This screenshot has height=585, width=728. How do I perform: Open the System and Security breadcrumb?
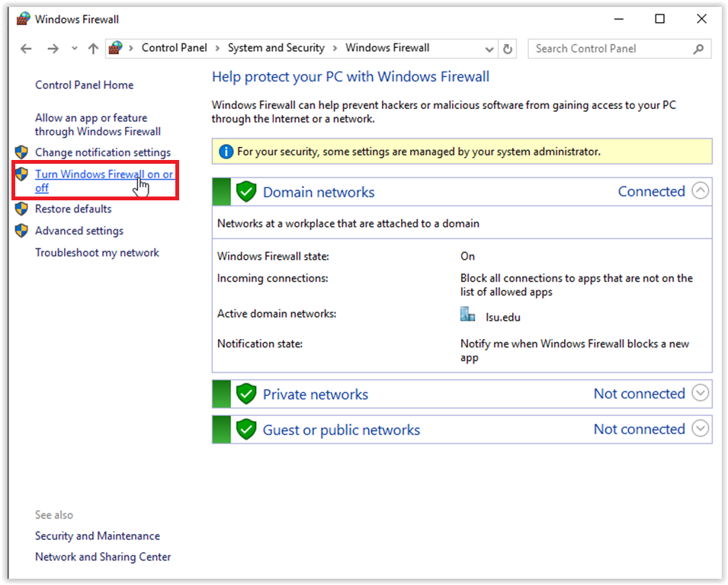point(276,48)
